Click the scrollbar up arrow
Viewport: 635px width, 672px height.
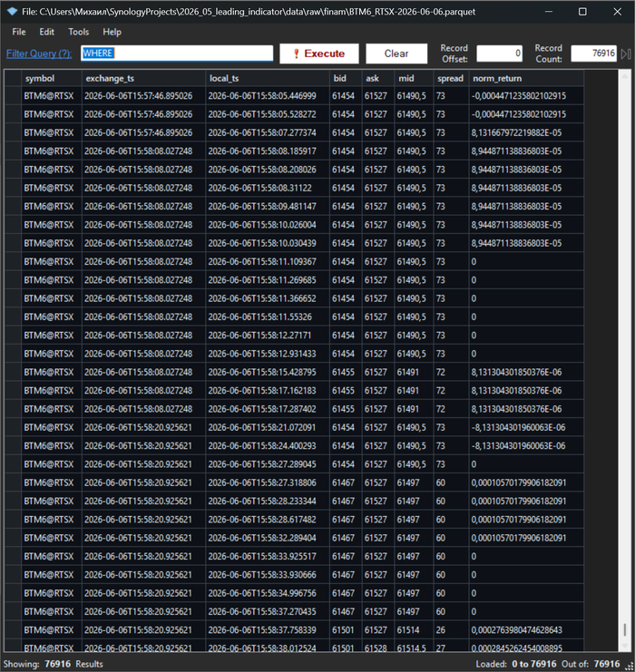(625, 76)
